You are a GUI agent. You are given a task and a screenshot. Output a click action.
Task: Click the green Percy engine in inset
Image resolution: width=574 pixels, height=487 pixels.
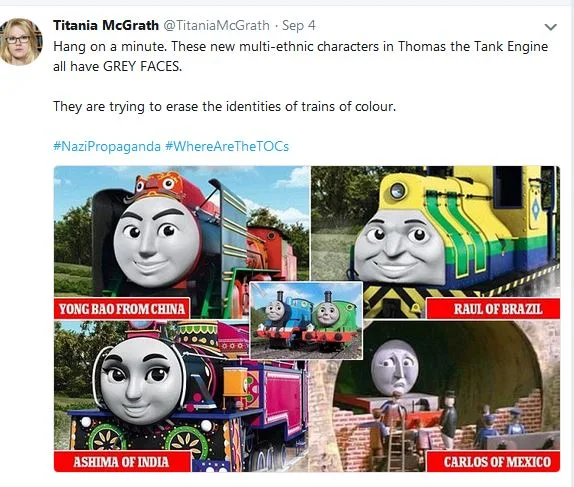(334, 319)
